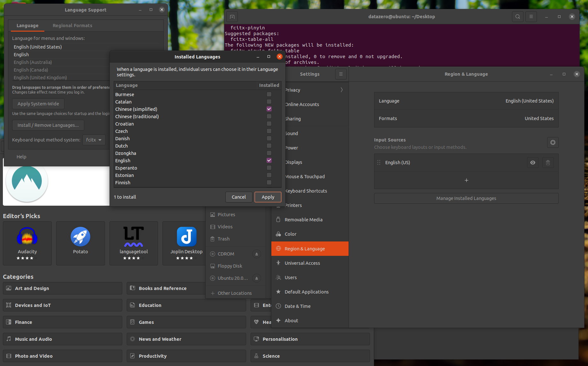Viewport: 588px width, 366px height.
Task: Click Apply System-Wide button
Action: point(38,104)
